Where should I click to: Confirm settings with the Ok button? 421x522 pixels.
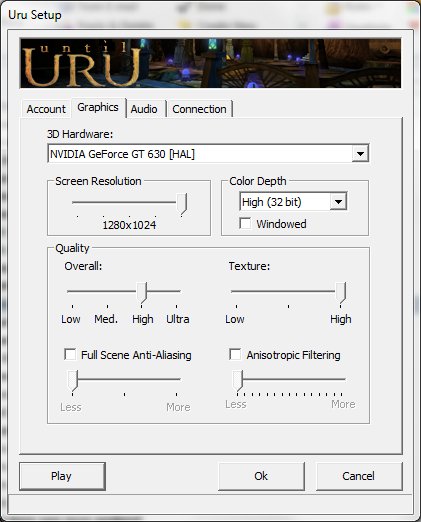pos(261,476)
